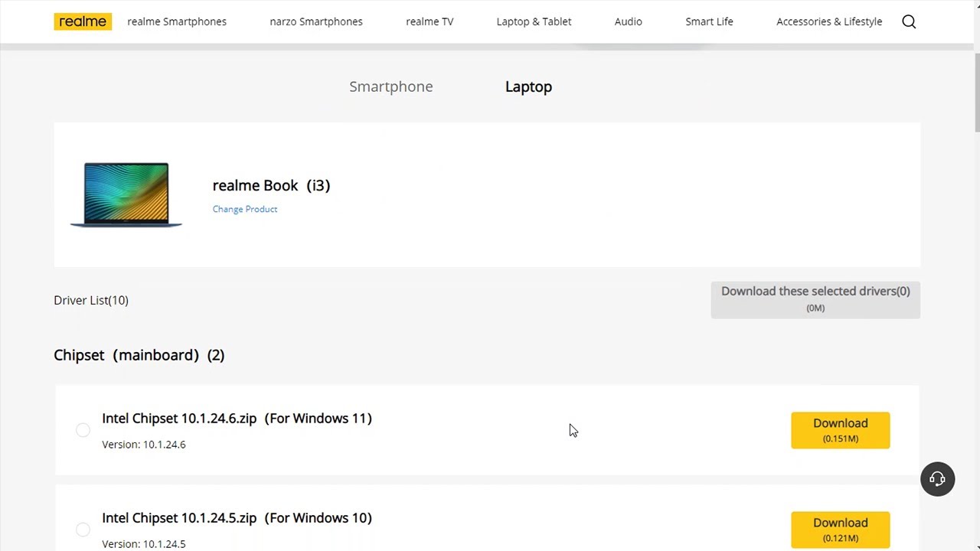Select the Intel Chipset 10.1.24.5 driver radio
The width and height of the screenshot is (980, 551).
click(x=83, y=530)
